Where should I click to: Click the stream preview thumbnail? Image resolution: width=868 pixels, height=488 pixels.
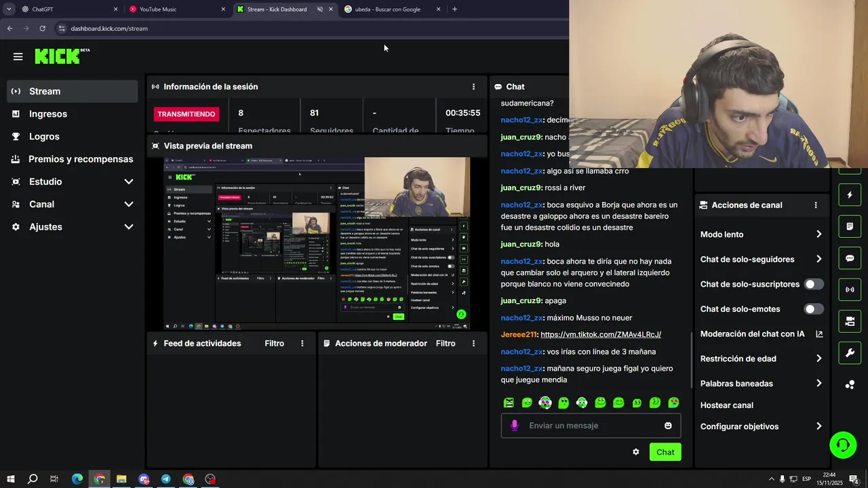click(x=317, y=244)
